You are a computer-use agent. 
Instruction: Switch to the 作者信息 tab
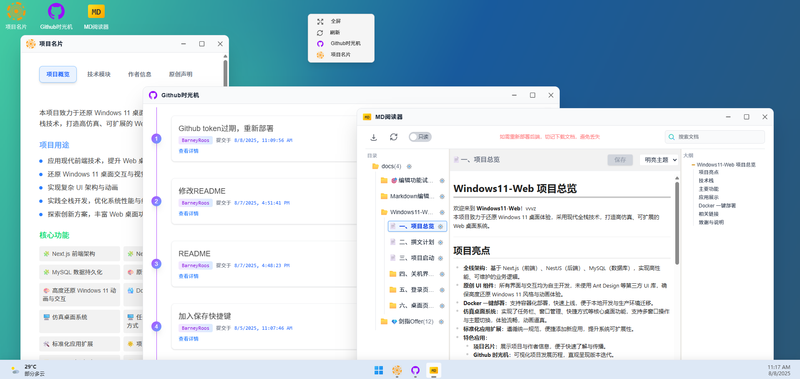tap(140, 74)
